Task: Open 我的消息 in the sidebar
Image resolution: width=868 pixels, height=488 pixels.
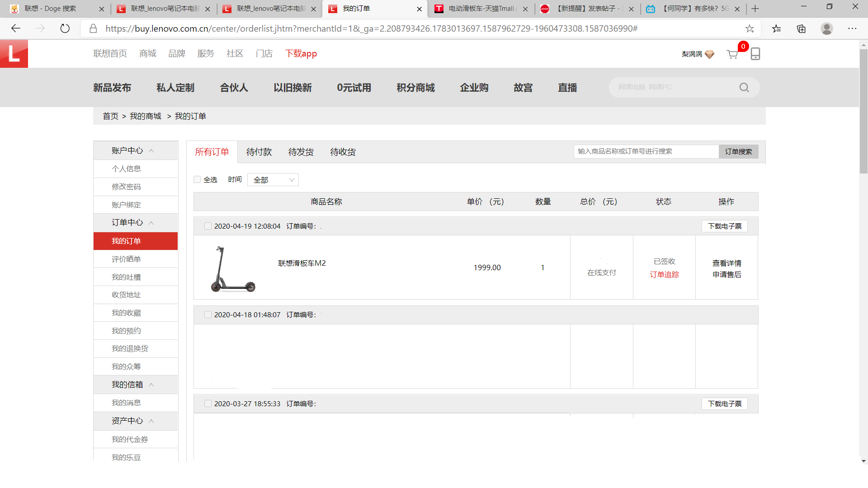Action: pyautogui.click(x=127, y=403)
